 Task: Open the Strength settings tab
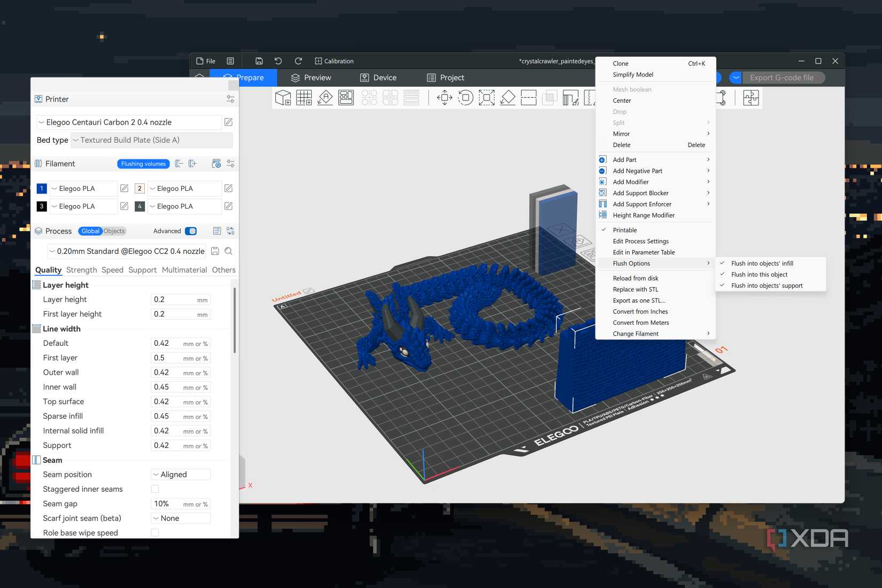[82, 270]
